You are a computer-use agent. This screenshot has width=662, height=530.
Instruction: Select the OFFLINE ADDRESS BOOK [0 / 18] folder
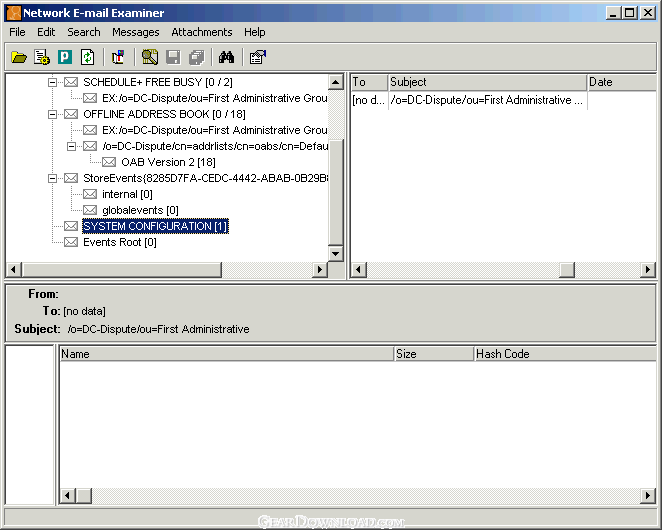tap(164, 114)
